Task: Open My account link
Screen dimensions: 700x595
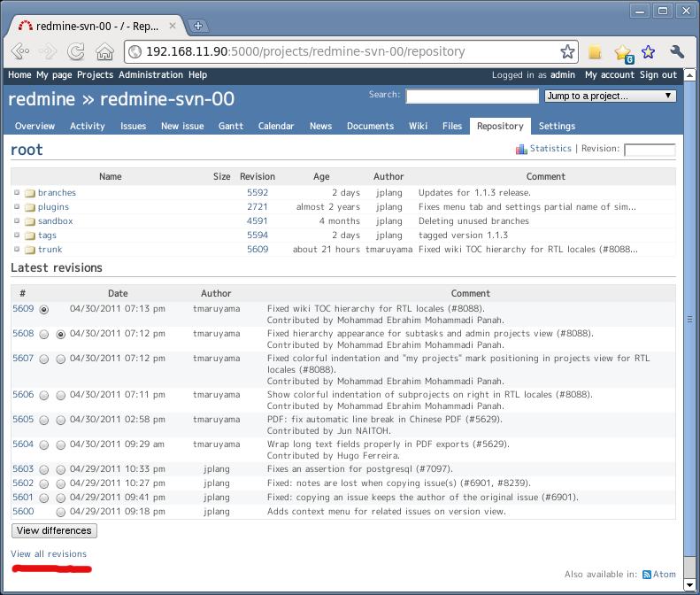Action: pos(610,74)
